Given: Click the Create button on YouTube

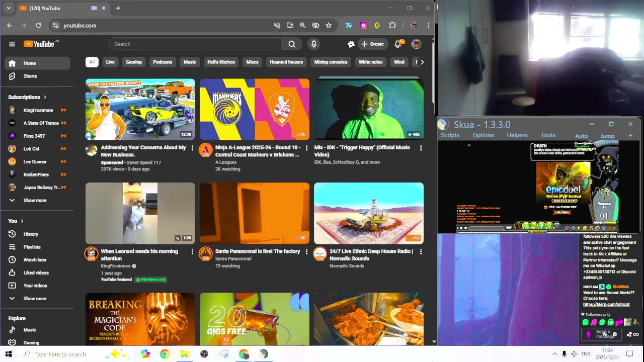Looking at the screenshot, I should [x=372, y=44].
